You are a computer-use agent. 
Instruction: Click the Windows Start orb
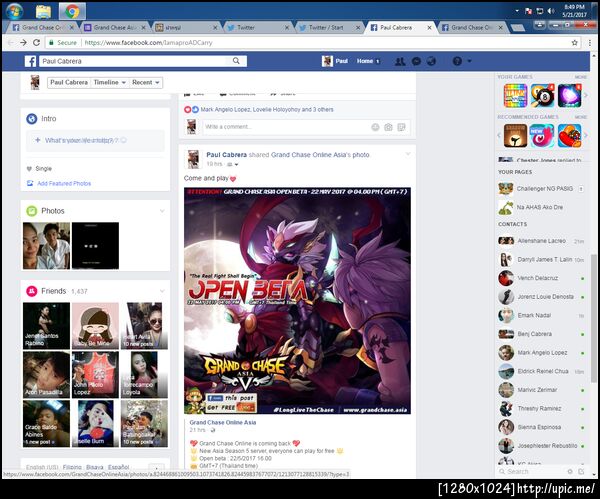click(x=14, y=11)
